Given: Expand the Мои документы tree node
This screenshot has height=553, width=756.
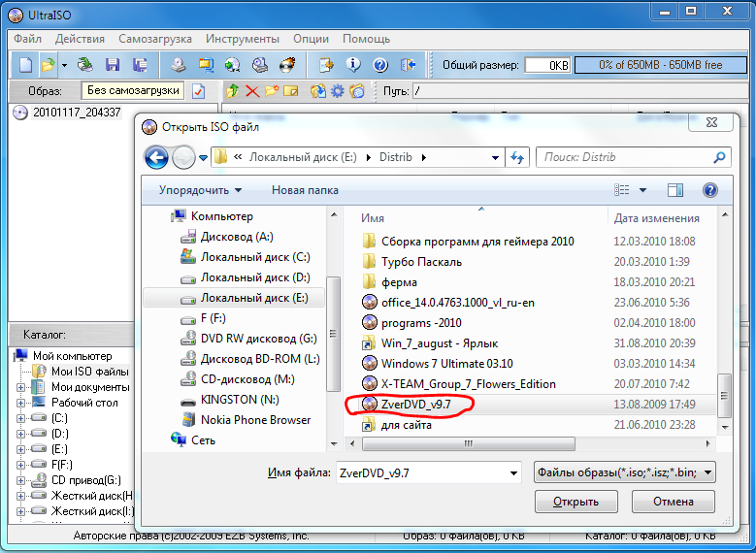Looking at the screenshot, I should (20, 388).
